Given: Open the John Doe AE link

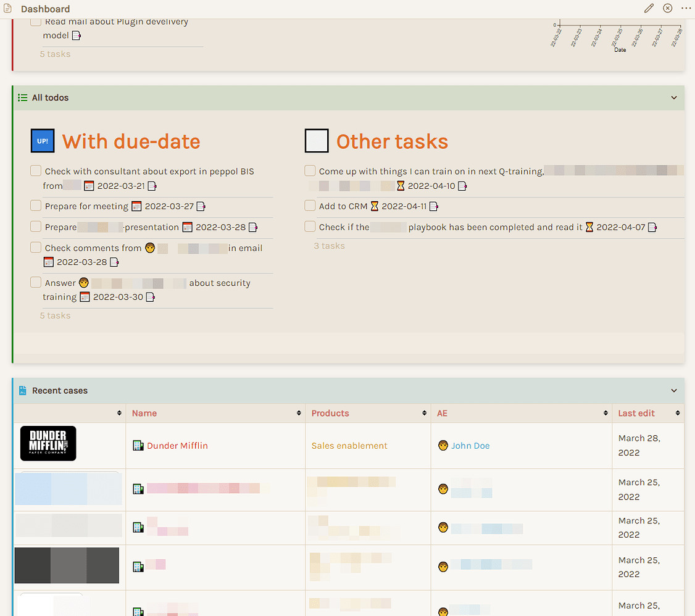Looking at the screenshot, I should [471, 445].
